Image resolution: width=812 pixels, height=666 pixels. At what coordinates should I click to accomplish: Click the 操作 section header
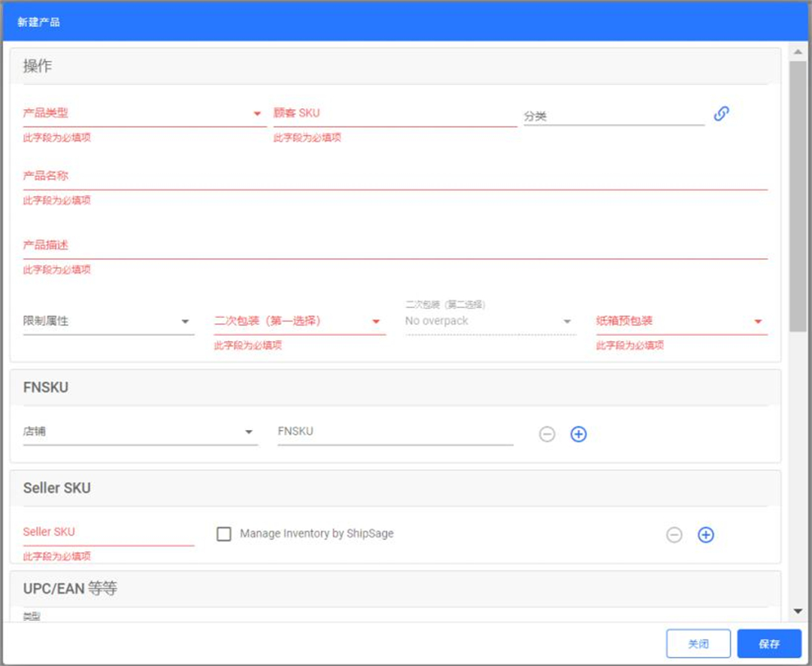pos(395,66)
